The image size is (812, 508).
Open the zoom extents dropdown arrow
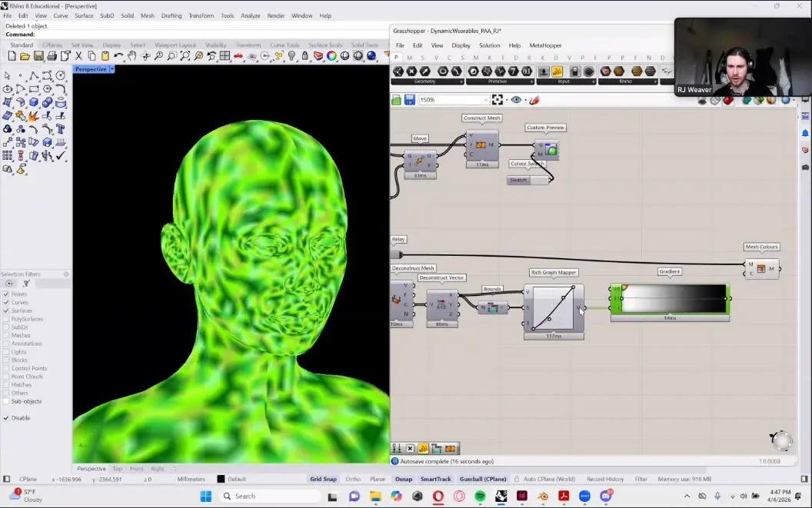pyautogui.click(x=507, y=101)
